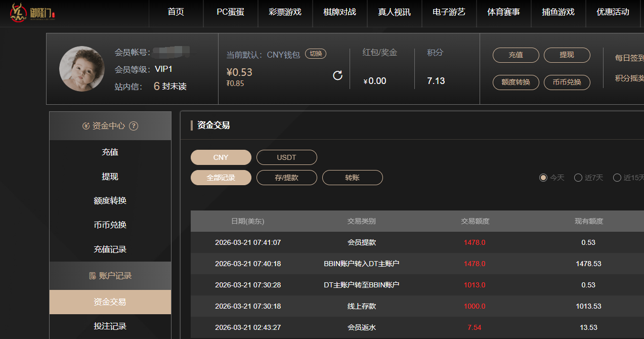Refresh the CNY wallet balance
The image size is (644, 339).
337,75
